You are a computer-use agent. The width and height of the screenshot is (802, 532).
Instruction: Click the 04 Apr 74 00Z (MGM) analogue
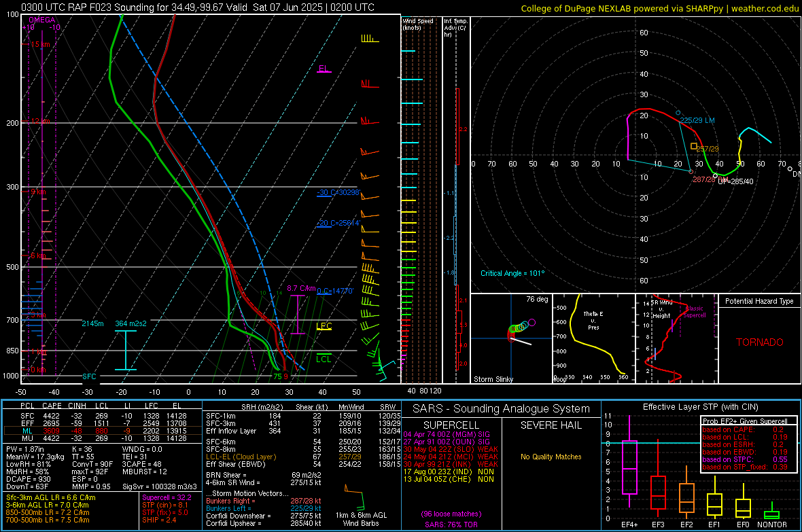447,434
